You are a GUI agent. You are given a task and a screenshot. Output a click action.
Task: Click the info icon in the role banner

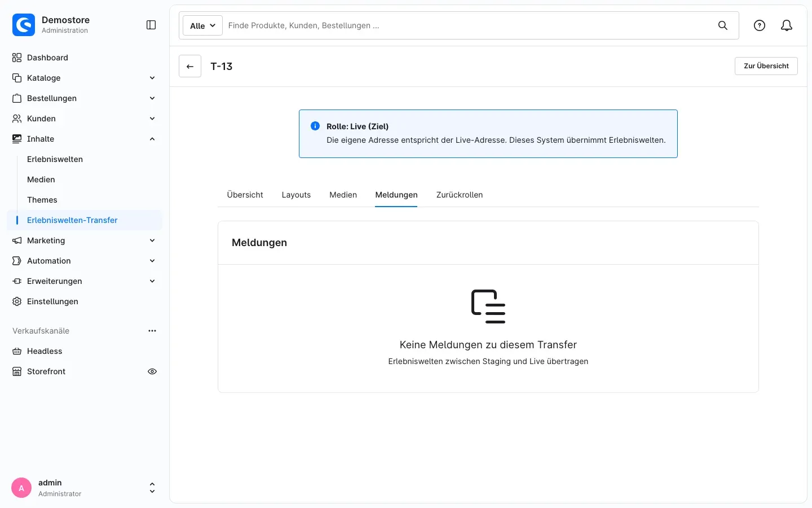[315, 126]
